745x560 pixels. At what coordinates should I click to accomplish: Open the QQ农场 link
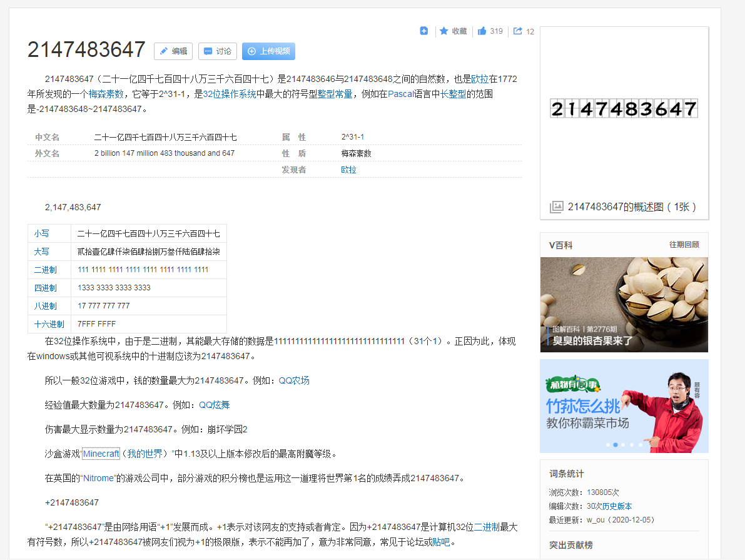click(293, 380)
